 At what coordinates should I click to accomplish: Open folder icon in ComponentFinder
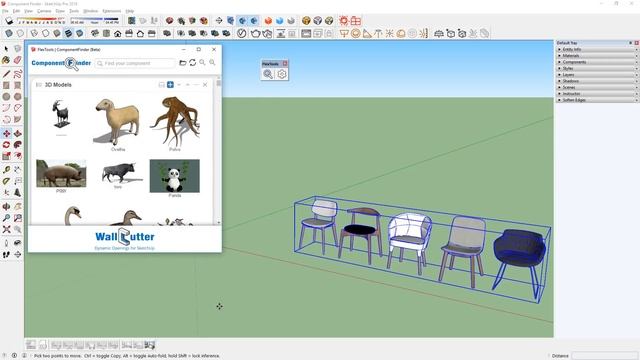click(183, 63)
